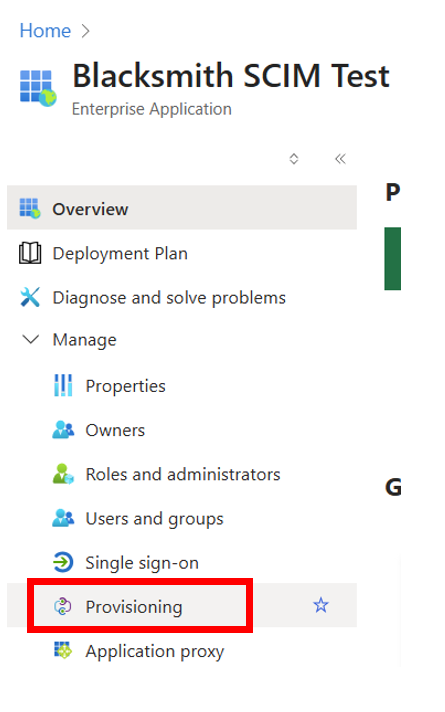Screen dimensions: 445x712
Task: Click the Overview grid icon in sidebar
Action: [x=30, y=208]
